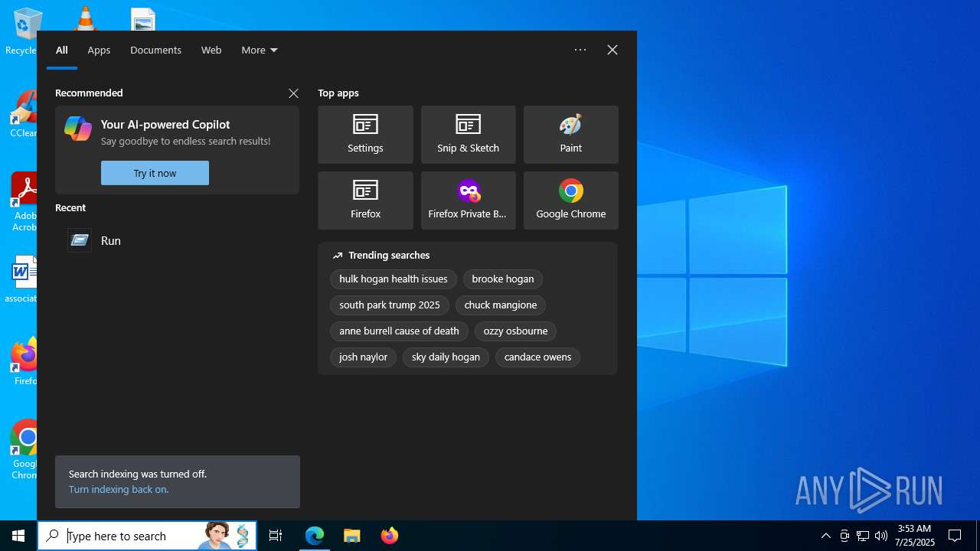Show hidden system tray icons
This screenshot has width=980, height=551.
(x=825, y=536)
